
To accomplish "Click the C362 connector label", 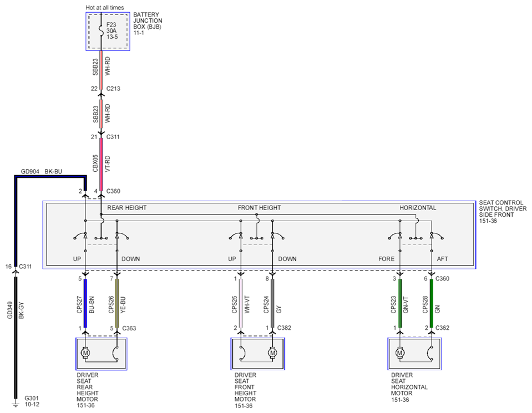I will (x=443, y=328).
